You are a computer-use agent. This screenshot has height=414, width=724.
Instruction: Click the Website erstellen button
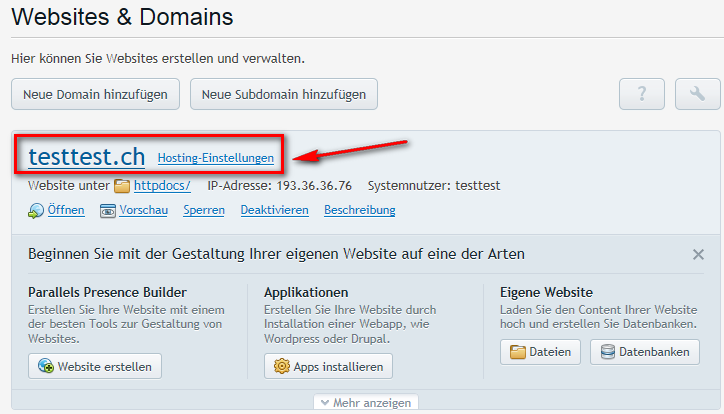click(x=95, y=366)
